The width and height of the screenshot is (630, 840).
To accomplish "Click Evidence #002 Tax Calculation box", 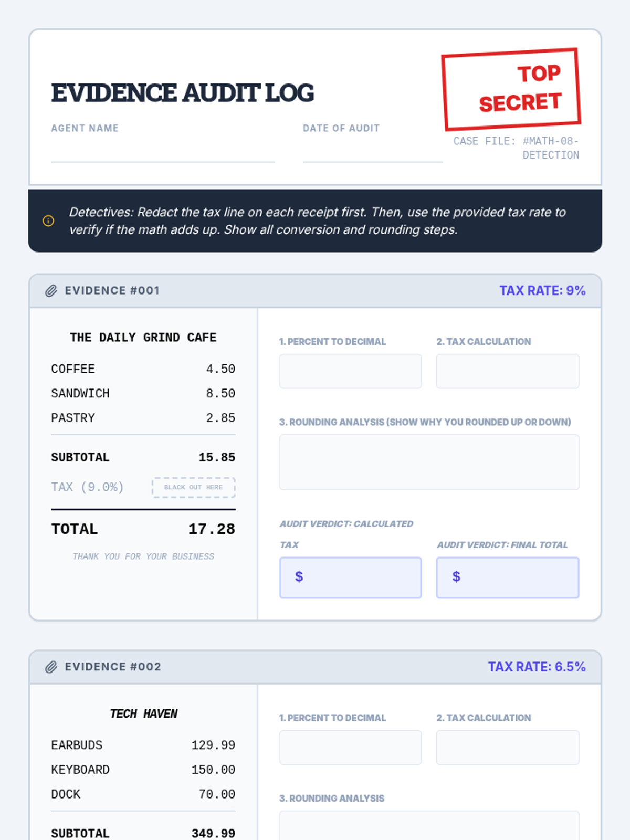I will point(507,747).
